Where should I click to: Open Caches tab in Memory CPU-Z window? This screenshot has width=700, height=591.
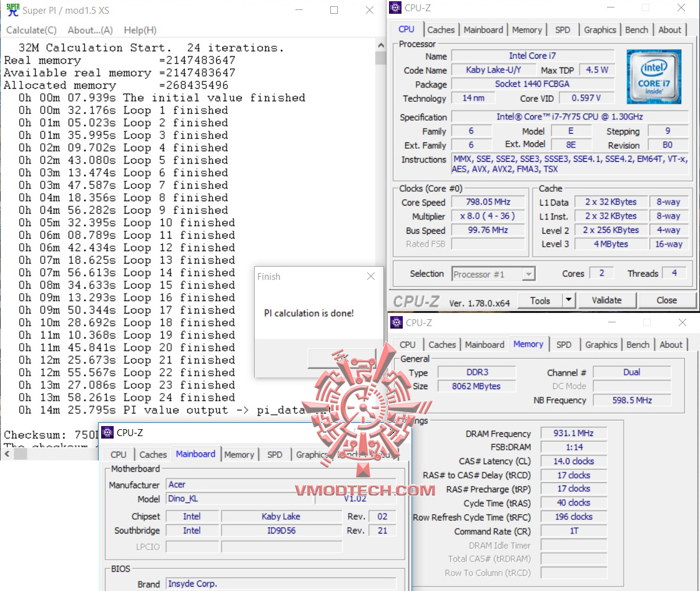pos(442,345)
